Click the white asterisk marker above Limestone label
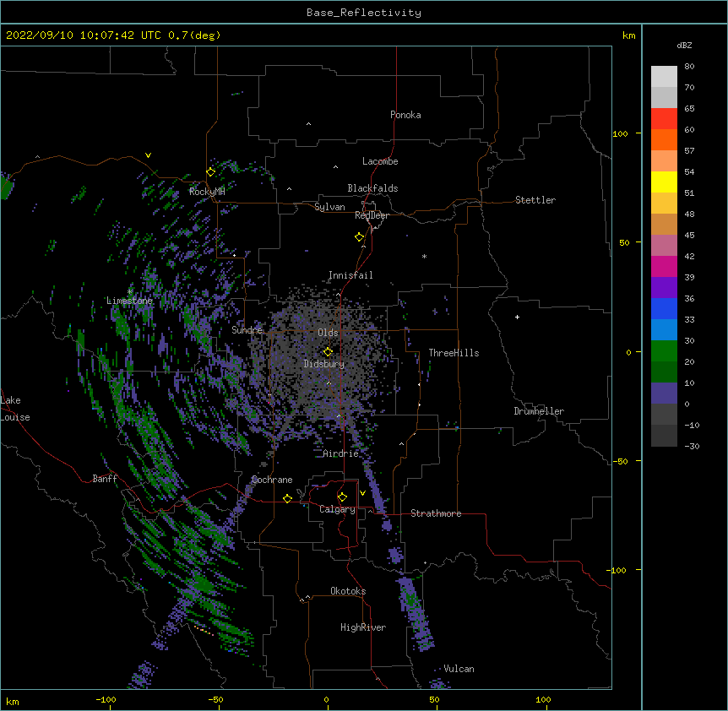The width and height of the screenshot is (728, 711). tap(130, 291)
